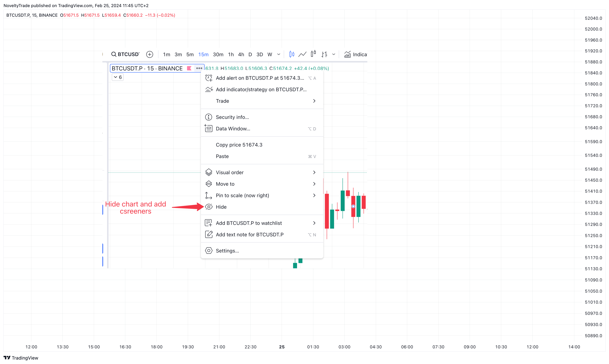
Task: Open the BTCUSD symbol search
Action: 125,54
